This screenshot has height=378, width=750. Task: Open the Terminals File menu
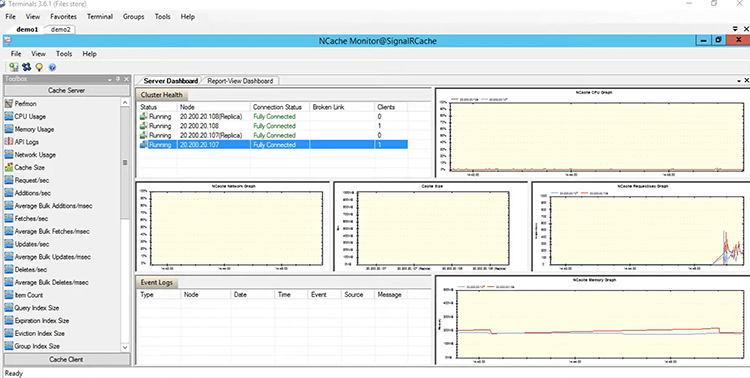[11, 16]
